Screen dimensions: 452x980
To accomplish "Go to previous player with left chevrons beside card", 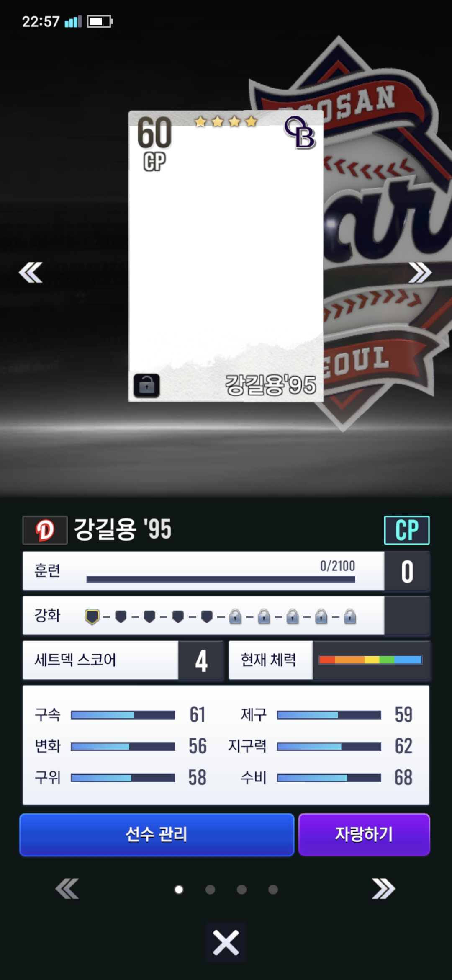I will coord(31,273).
